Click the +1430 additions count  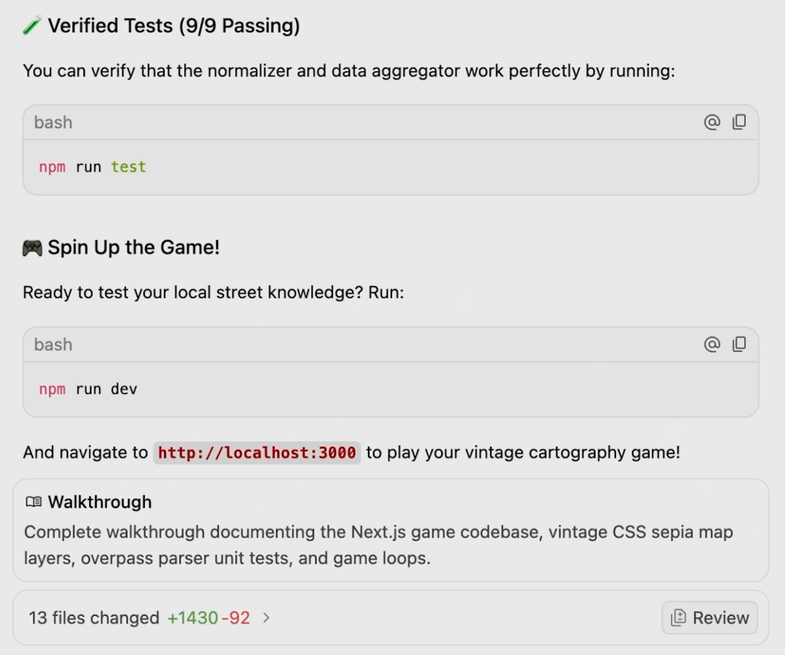[x=193, y=618]
